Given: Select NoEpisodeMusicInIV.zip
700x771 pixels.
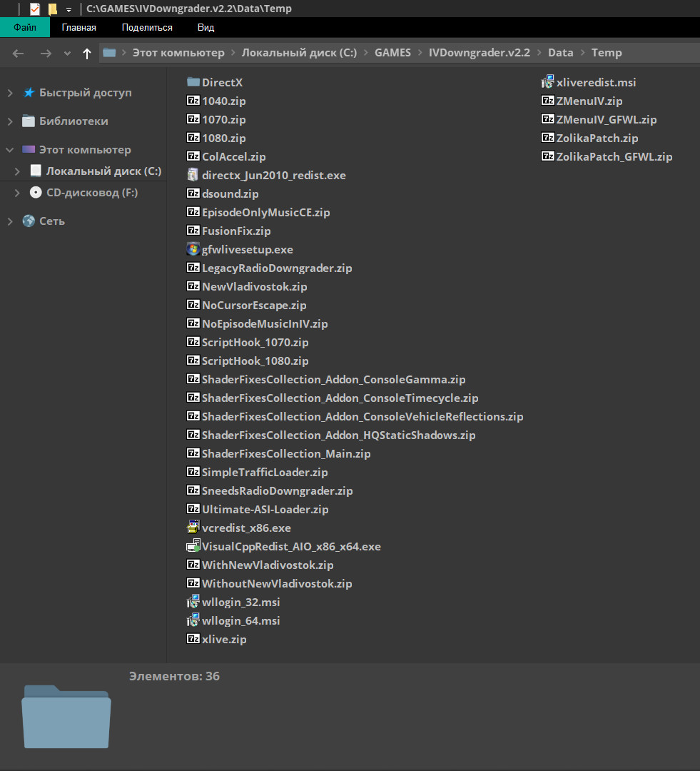Looking at the screenshot, I should (x=265, y=323).
